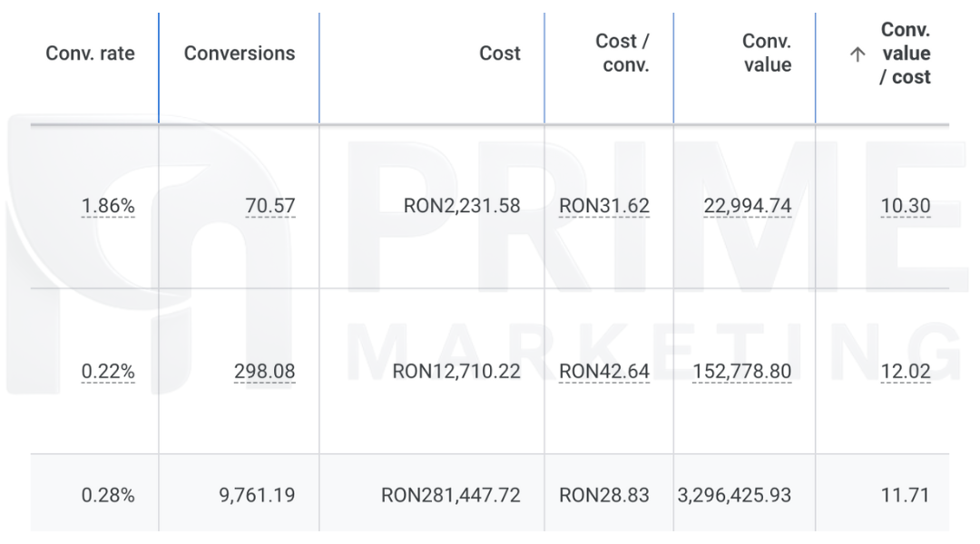980x544 pixels.
Task: Open the RON31.62 cost per conversion value
Action: click(604, 206)
